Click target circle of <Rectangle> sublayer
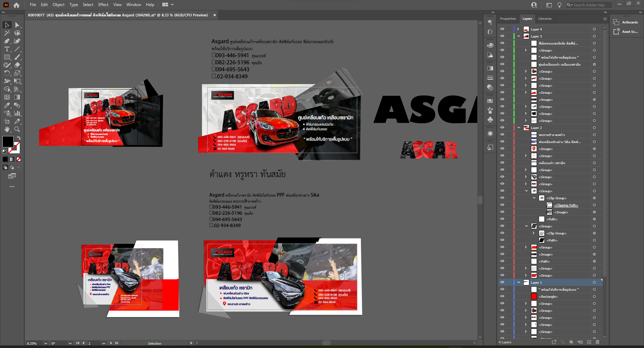644x348 pixels. (x=594, y=296)
